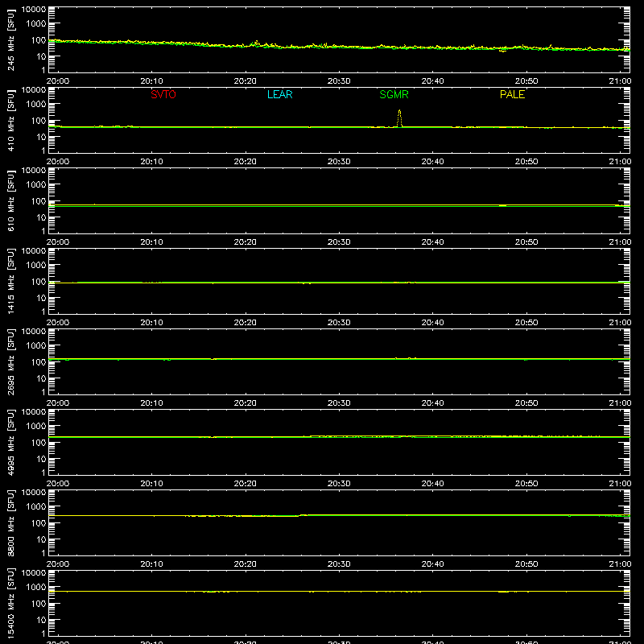Click the 20:10 time label under the 2695 MHz plot
644x644 pixels.
151,403
